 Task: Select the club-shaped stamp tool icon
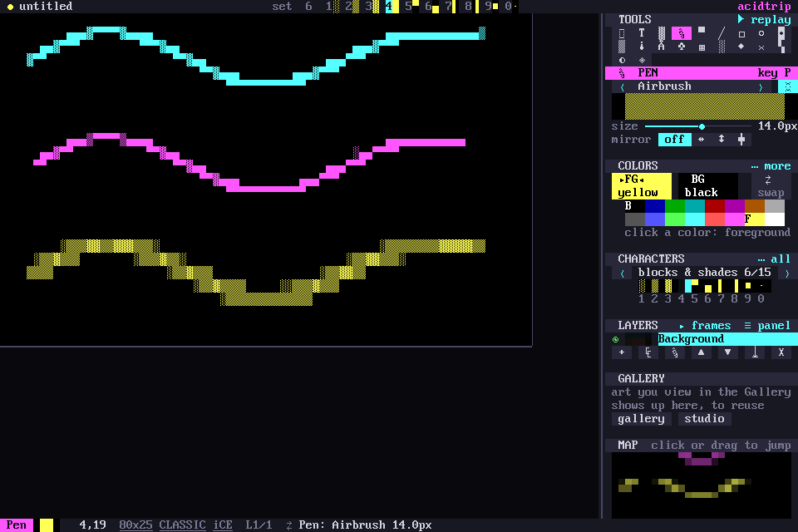(682, 47)
